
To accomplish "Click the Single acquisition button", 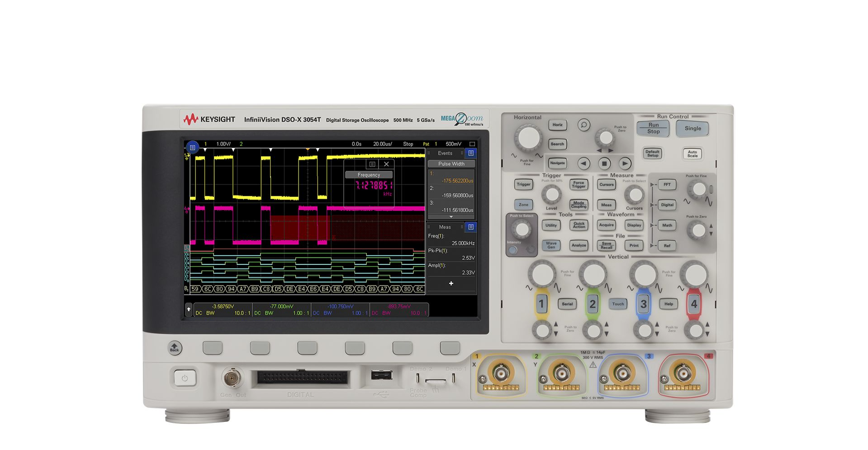I will (x=693, y=128).
